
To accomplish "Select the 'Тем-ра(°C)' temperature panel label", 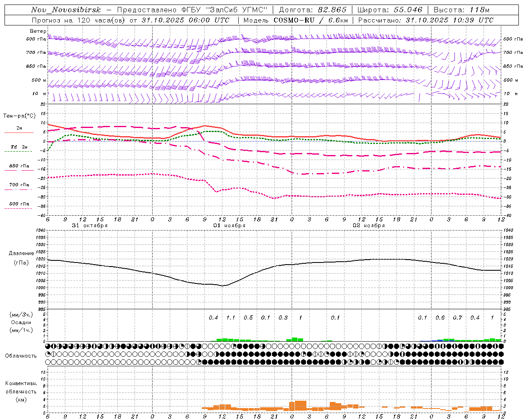I will click(19, 116).
